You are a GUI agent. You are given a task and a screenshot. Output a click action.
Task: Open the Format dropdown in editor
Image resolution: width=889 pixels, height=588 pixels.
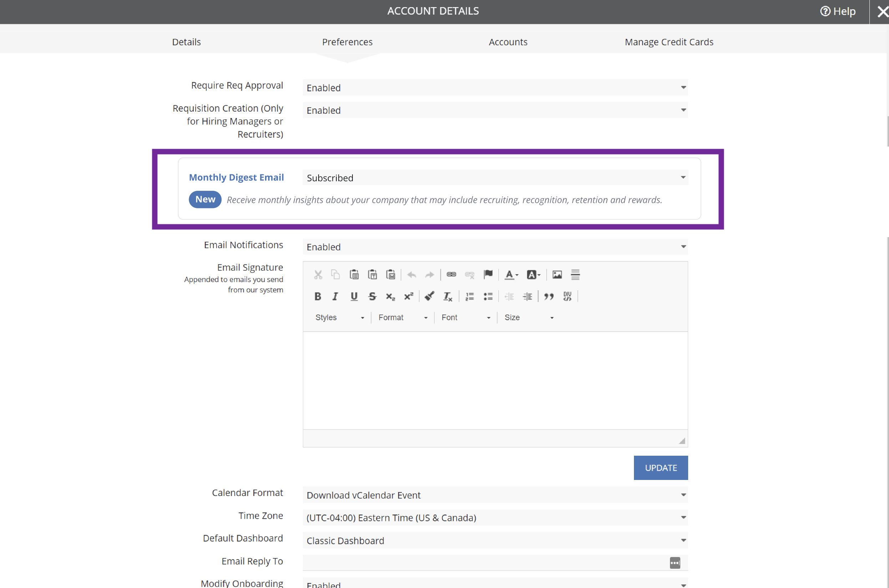click(403, 318)
